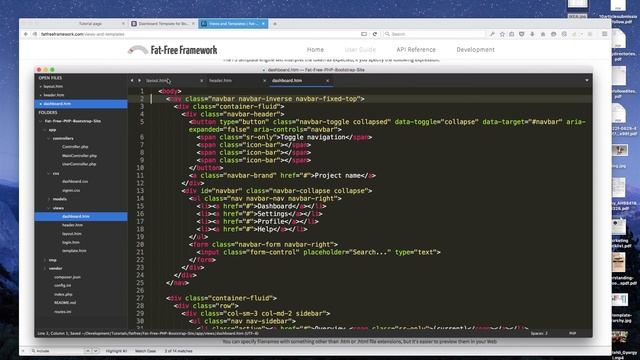640x360 pixels.
Task: Go to previous tab with left arrow
Action: [132, 80]
